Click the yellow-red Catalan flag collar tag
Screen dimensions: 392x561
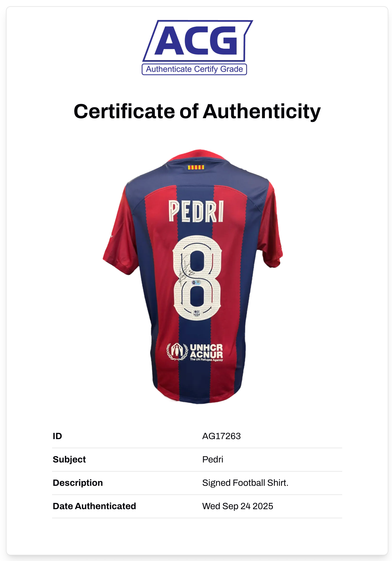pyautogui.click(x=196, y=167)
